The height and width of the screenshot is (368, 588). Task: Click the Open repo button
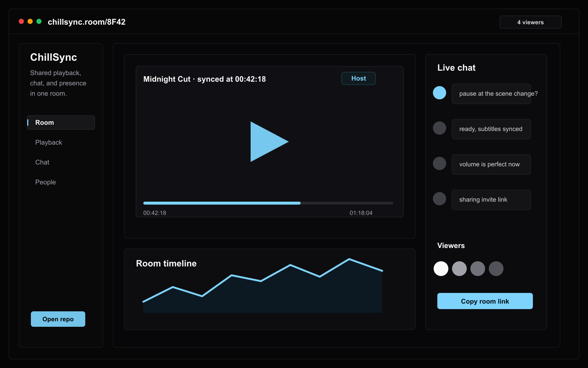58,319
